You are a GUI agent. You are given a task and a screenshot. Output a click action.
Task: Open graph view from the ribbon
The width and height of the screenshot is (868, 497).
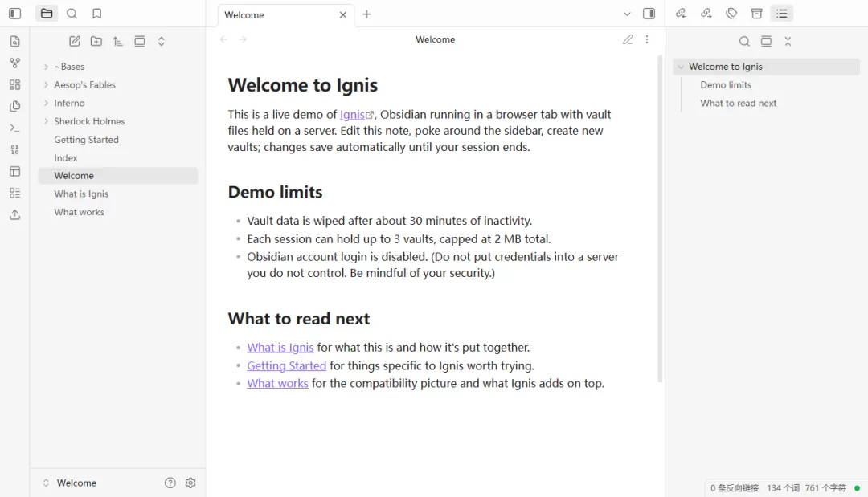click(15, 63)
